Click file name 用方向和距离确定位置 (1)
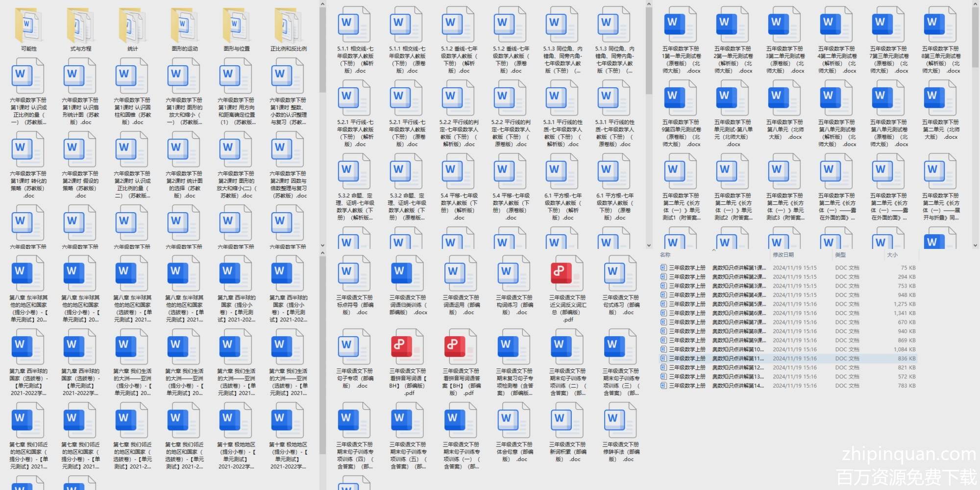 [x=236, y=111]
